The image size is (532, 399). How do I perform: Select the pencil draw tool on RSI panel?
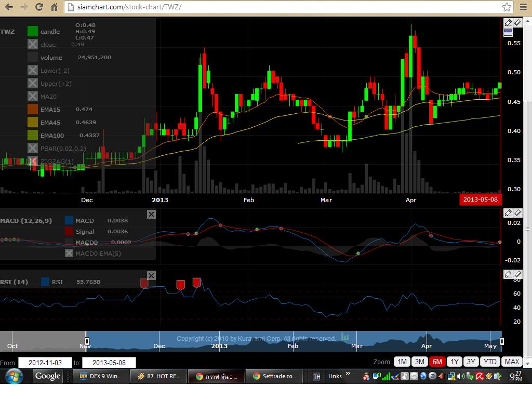tap(508, 274)
